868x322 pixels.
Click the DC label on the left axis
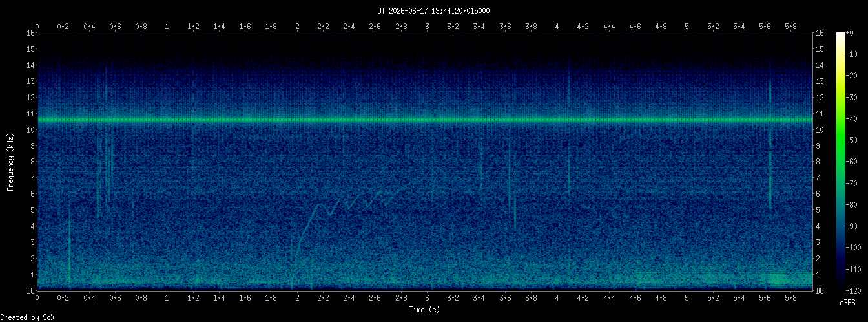click(x=30, y=291)
